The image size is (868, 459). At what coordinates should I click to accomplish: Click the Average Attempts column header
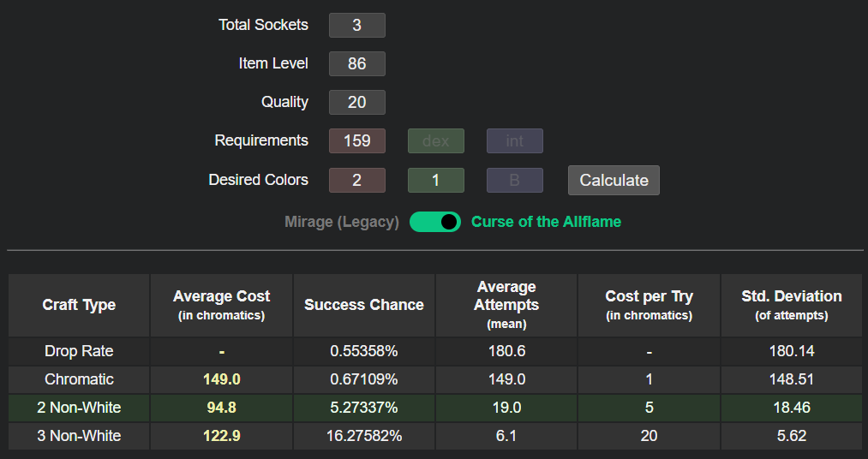point(506,305)
